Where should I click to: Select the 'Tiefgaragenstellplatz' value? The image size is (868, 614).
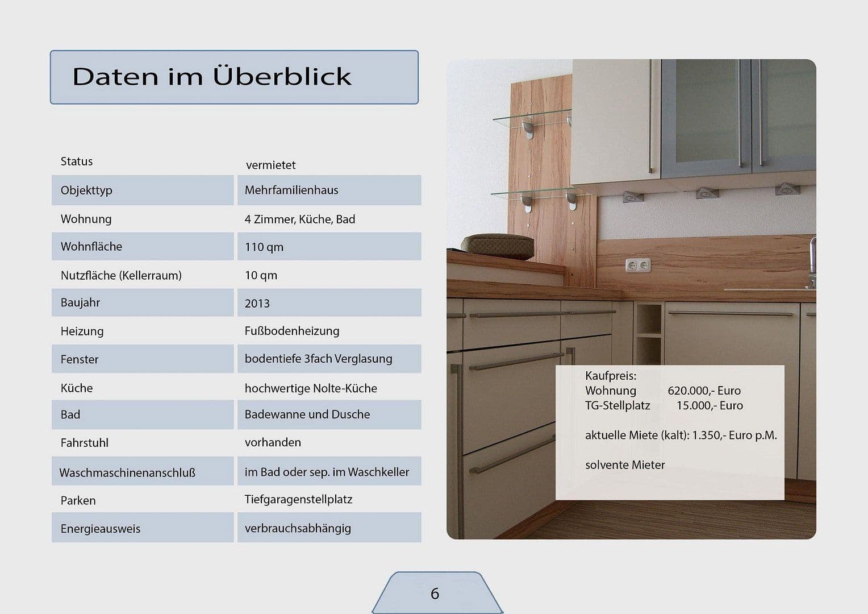pos(298,500)
